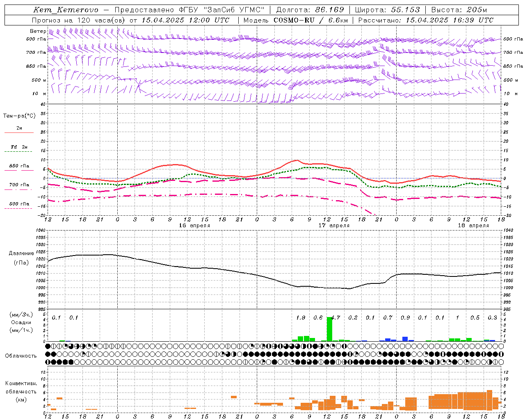525x420 pixels.
Task: Click '850 гПа' label left of wind panel
Action: pyautogui.click(x=36, y=66)
